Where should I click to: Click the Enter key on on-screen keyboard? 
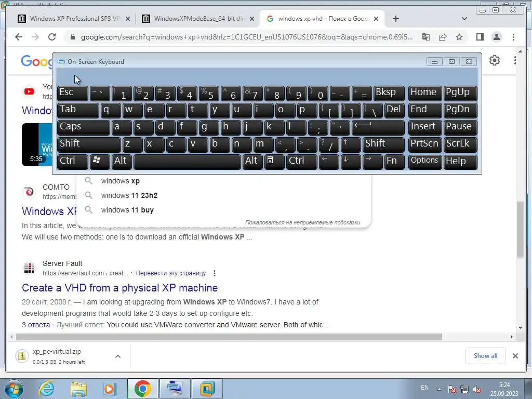click(x=378, y=127)
